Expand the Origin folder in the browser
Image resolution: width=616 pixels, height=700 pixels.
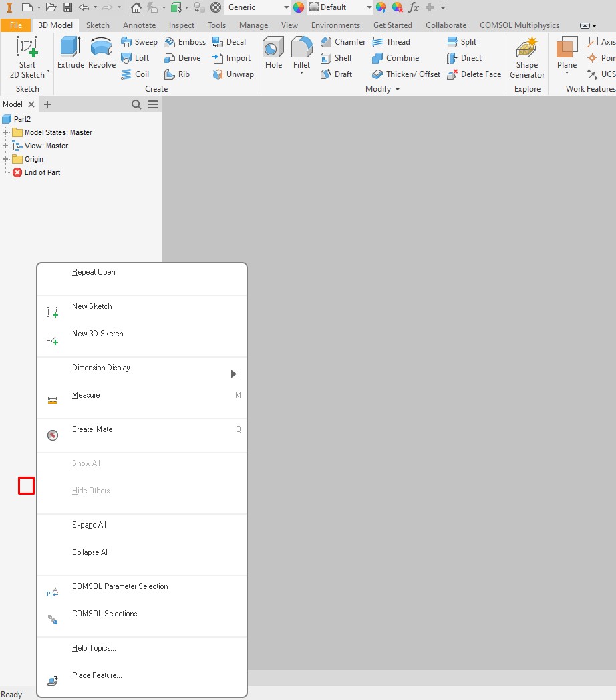coord(5,159)
